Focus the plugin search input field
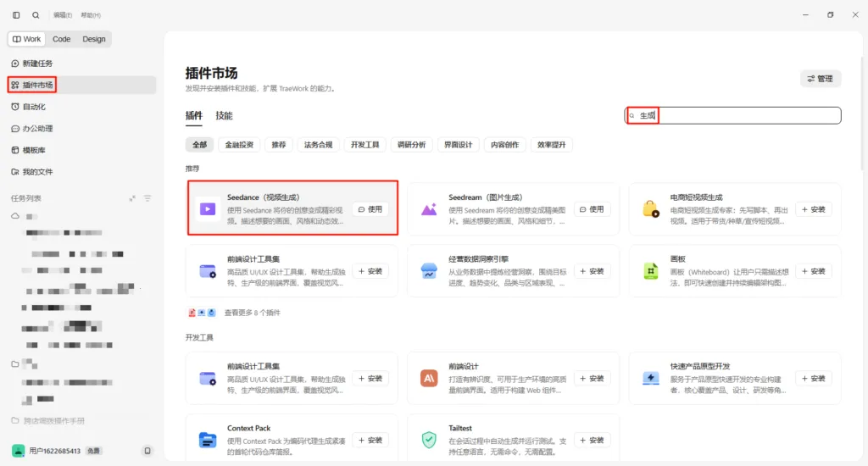This screenshot has width=868, height=466. 733,115
